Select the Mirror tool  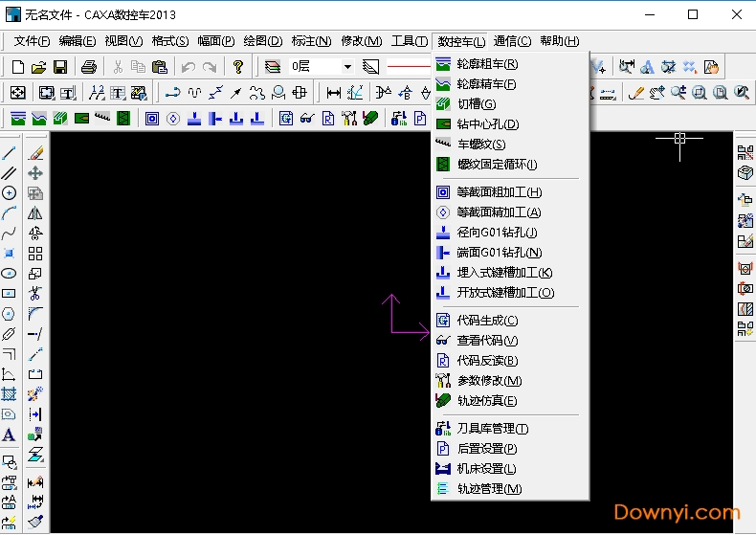pos(35,213)
